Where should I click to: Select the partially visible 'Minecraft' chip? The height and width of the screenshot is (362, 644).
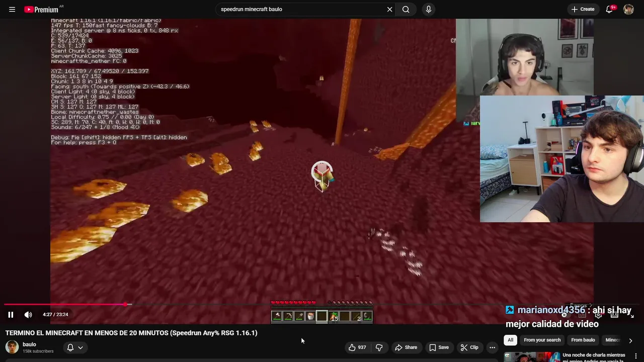point(612,340)
